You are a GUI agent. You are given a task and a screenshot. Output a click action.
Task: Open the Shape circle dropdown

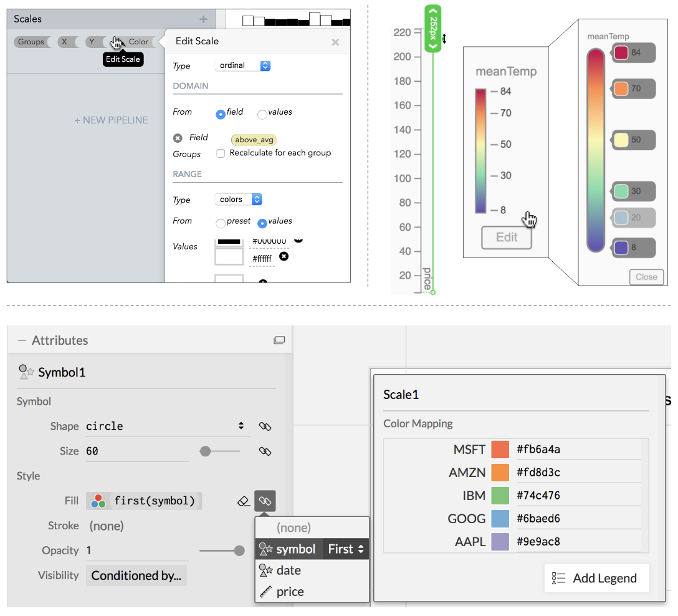point(168,426)
